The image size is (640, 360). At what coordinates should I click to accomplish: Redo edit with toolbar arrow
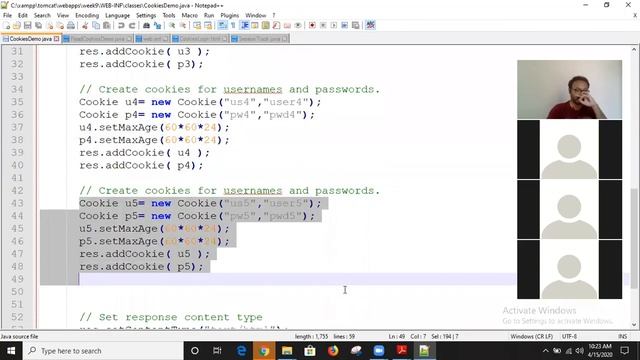132,25
